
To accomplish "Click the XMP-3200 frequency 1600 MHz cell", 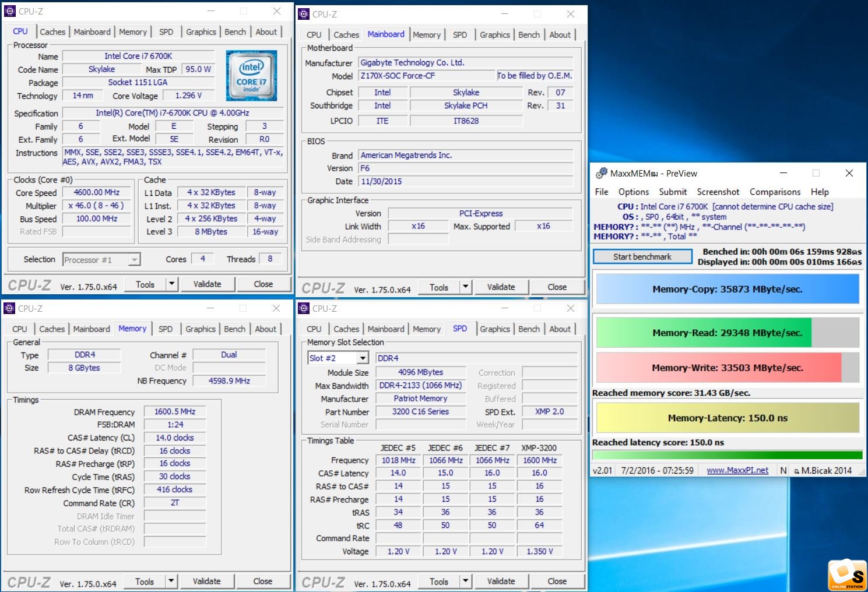I will tap(540, 460).
